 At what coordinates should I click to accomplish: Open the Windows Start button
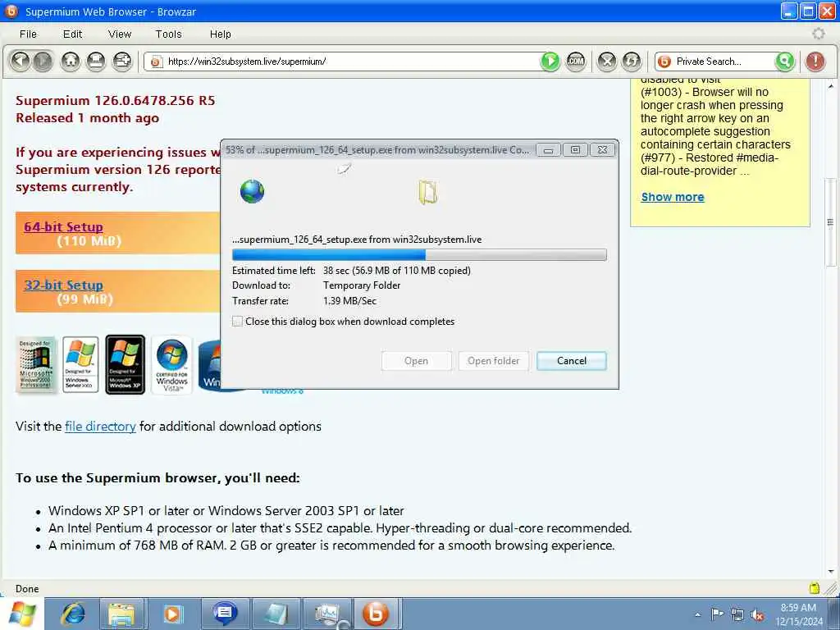[x=22, y=614]
